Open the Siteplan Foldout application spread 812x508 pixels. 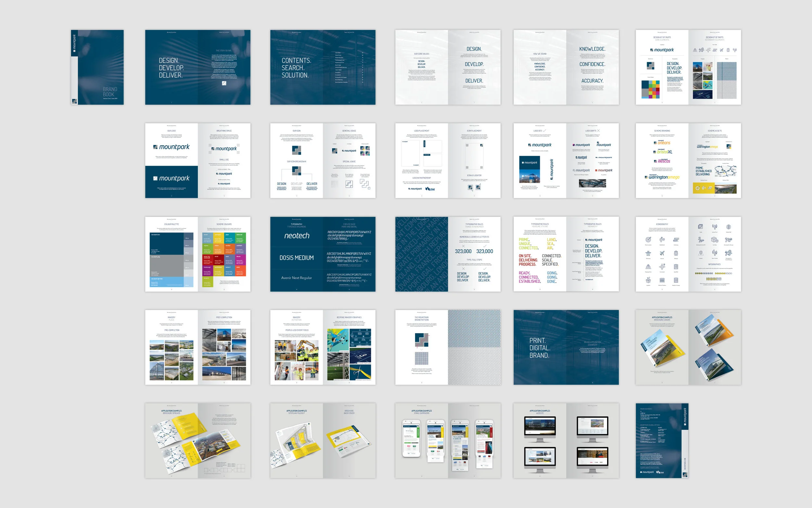click(x=323, y=441)
